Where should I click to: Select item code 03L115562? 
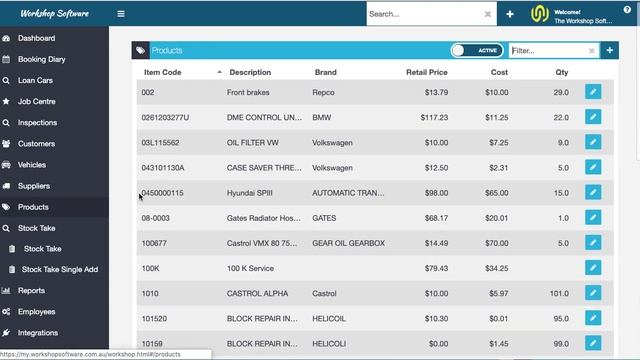[160, 143]
